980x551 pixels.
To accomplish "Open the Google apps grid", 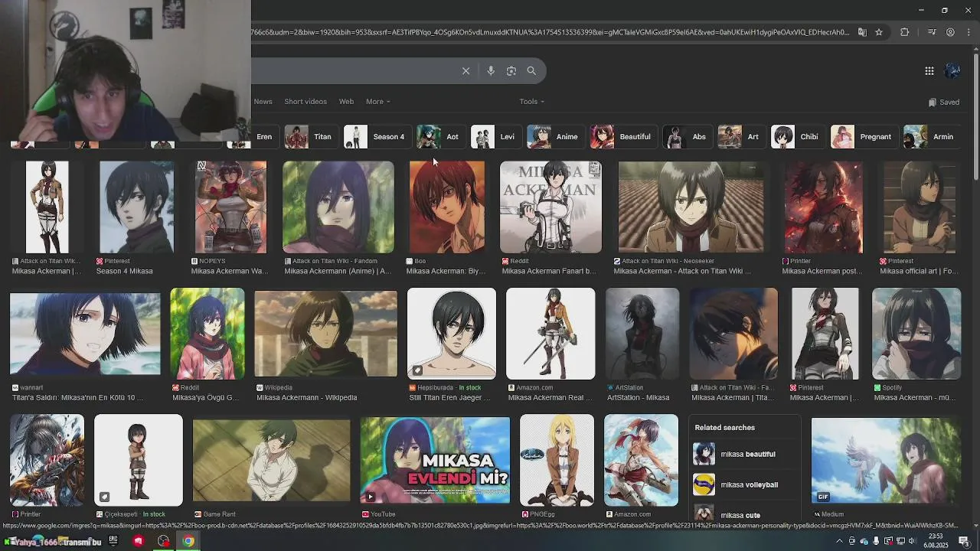I will tap(929, 70).
